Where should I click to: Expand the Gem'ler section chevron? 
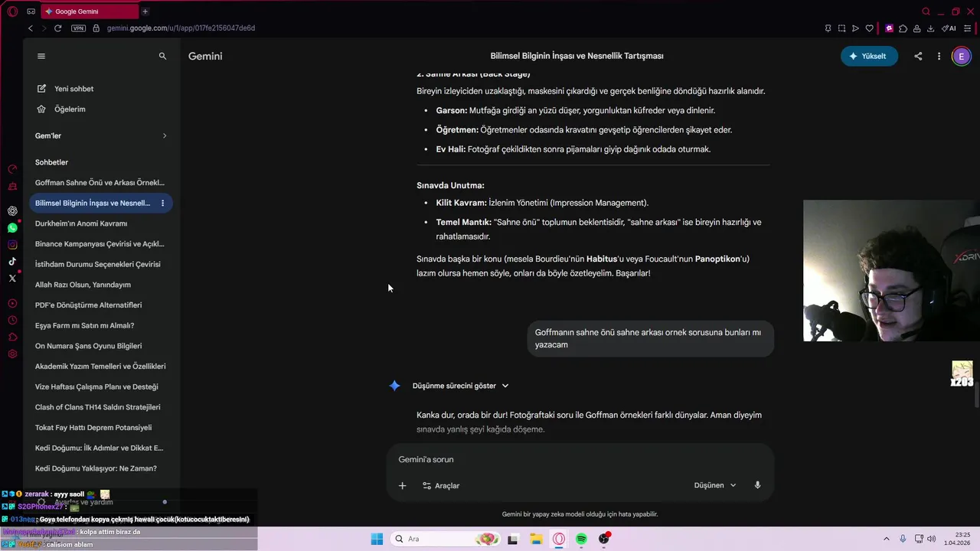click(165, 136)
